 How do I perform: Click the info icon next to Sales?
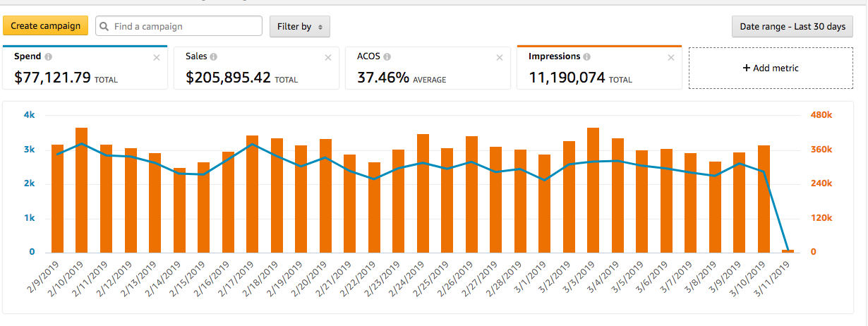214,56
